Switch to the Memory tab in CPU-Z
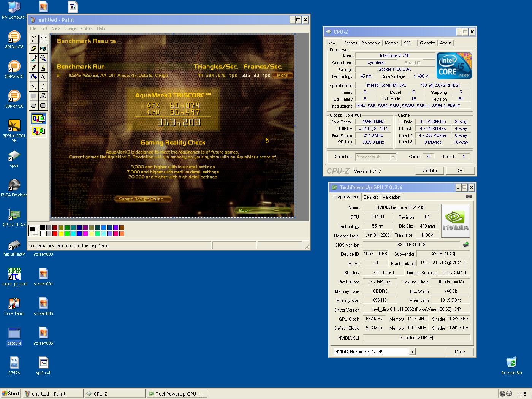 (392, 43)
